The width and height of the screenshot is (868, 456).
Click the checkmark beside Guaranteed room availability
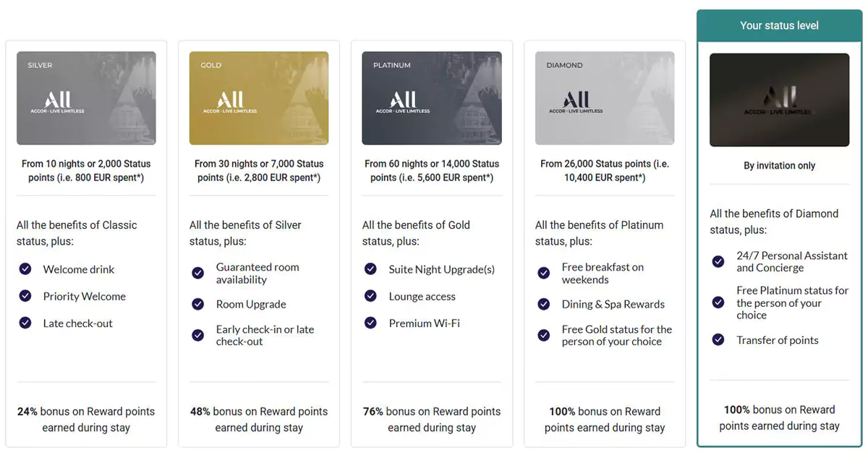[x=198, y=273]
